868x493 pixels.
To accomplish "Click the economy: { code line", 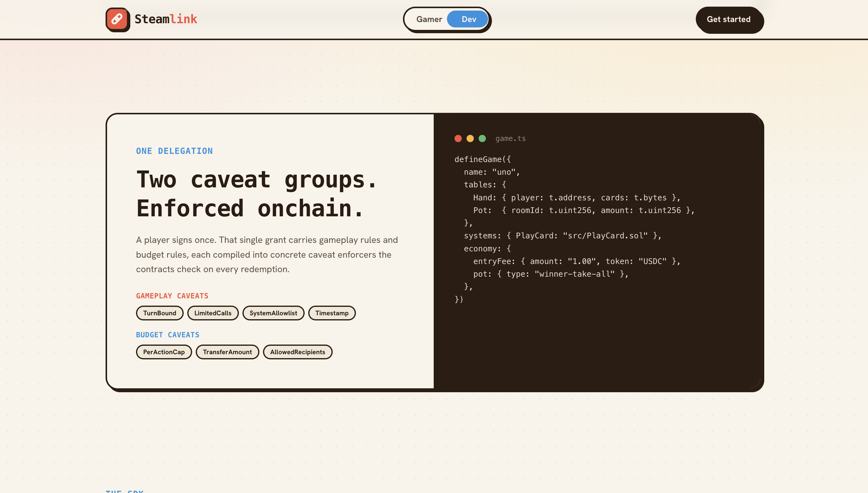I will tap(488, 249).
